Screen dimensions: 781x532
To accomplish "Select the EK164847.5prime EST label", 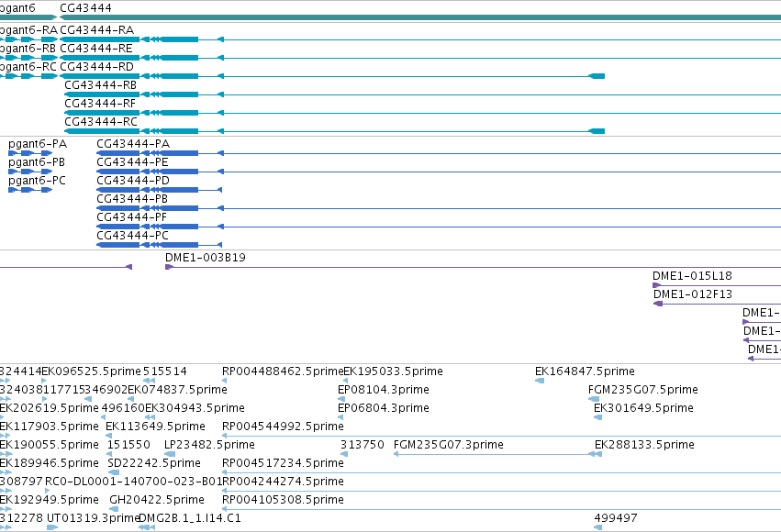I will (x=585, y=371).
